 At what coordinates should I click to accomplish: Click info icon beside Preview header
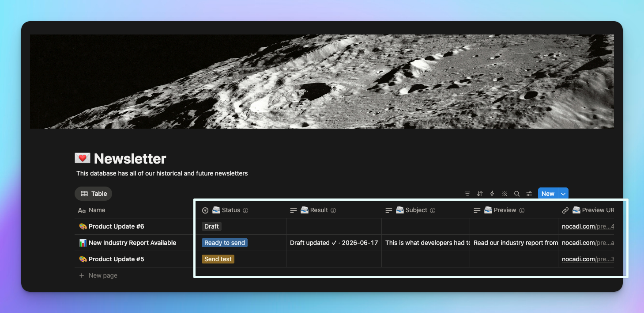point(521,210)
